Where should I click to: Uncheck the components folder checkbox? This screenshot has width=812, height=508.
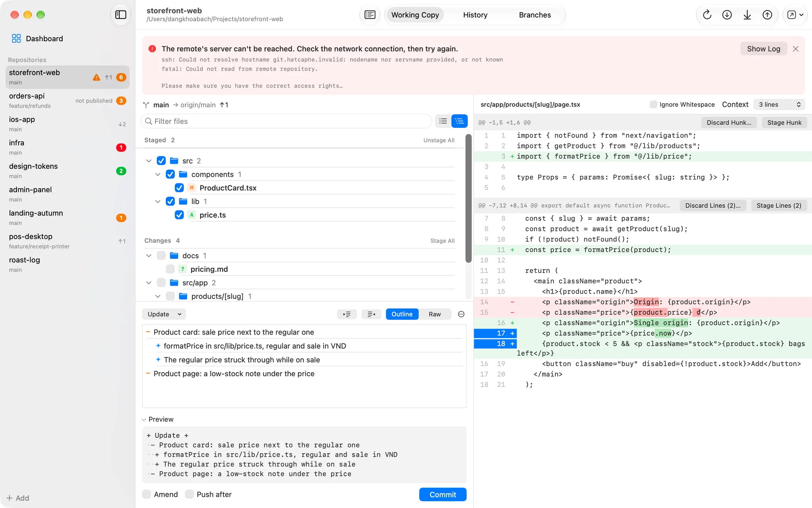pos(170,174)
